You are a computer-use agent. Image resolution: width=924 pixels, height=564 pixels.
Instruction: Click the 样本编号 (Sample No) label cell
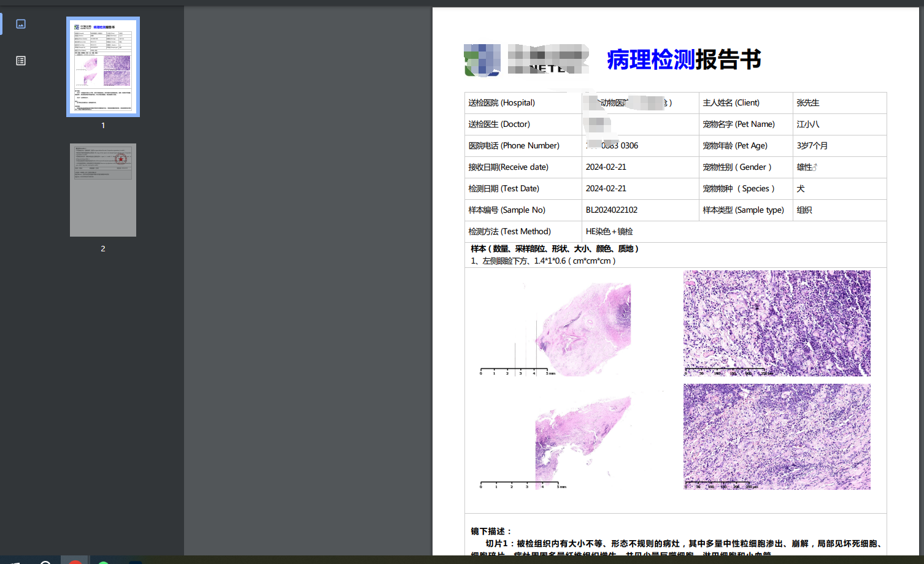tap(523, 210)
